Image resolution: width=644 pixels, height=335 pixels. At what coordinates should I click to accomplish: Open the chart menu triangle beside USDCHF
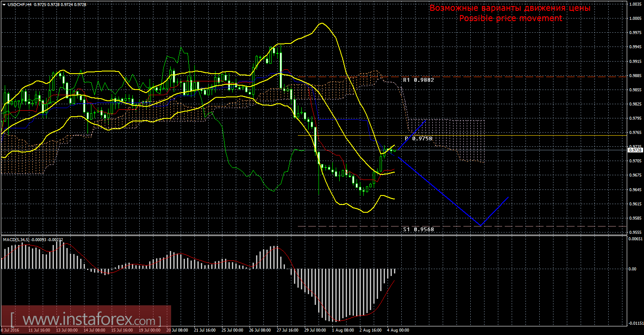click(4, 4)
